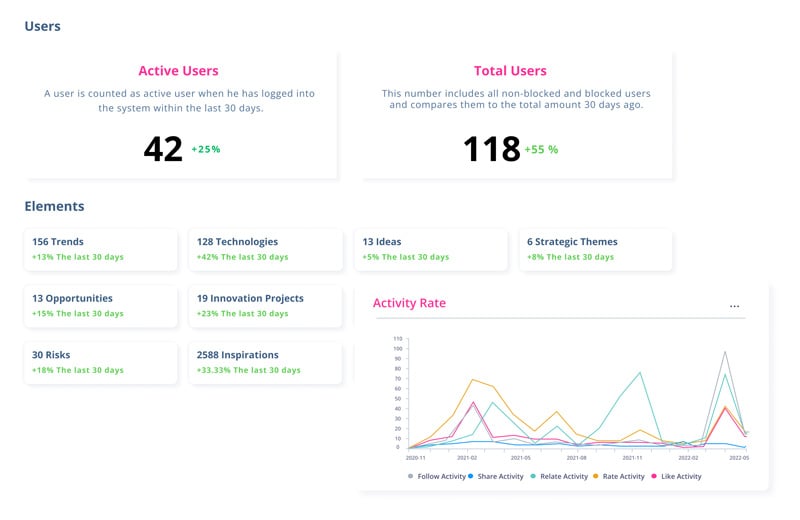The image size is (800, 520).
Task: Click the 2021-08 x-axis label
Action: 577,458
